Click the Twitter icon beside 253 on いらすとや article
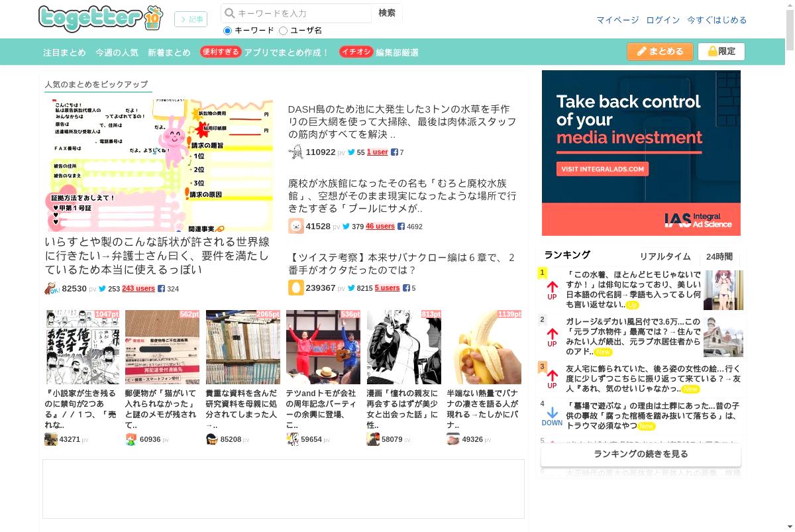The width and height of the screenshot is (795, 532). pyautogui.click(x=102, y=289)
